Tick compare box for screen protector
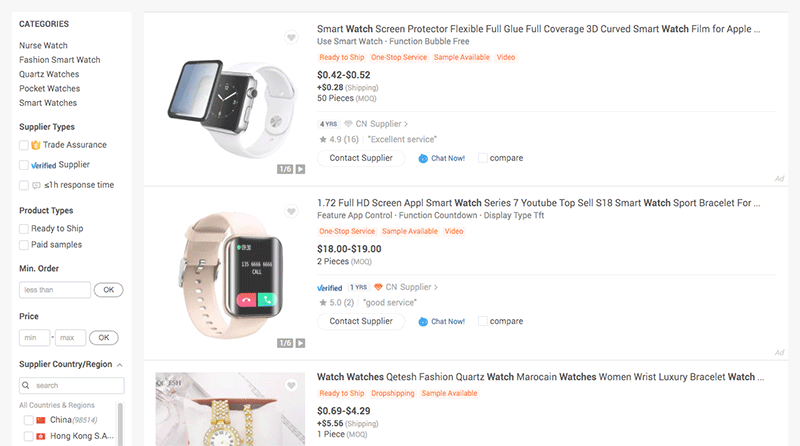 [483, 158]
